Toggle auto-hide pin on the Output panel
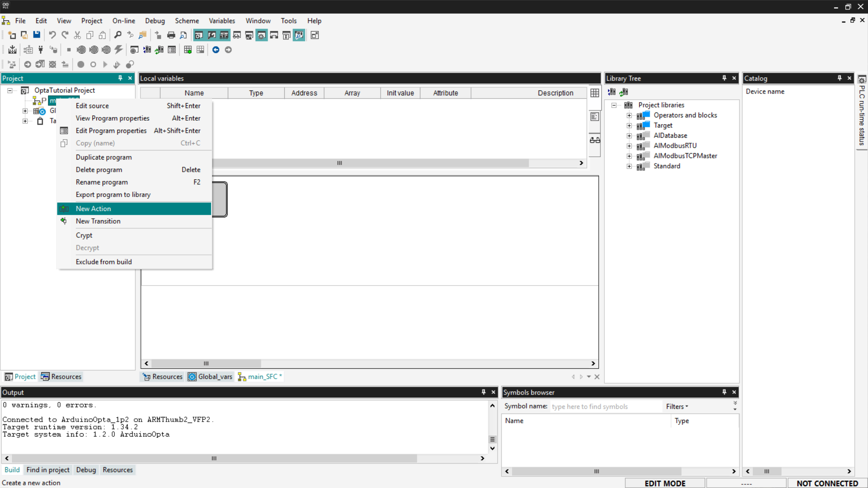The image size is (868, 488). (x=483, y=392)
